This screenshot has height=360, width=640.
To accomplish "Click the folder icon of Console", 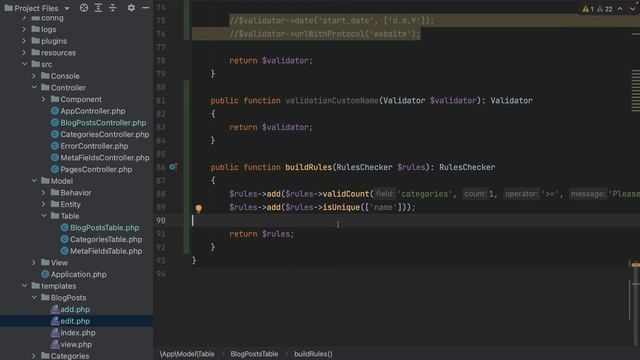I will coord(45,76).
